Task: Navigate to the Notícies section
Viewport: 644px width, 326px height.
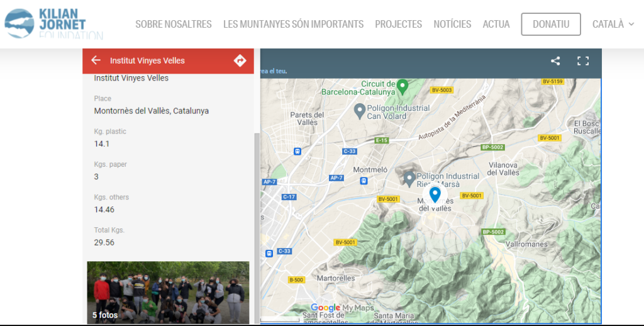Action: [x=452, y=24]
